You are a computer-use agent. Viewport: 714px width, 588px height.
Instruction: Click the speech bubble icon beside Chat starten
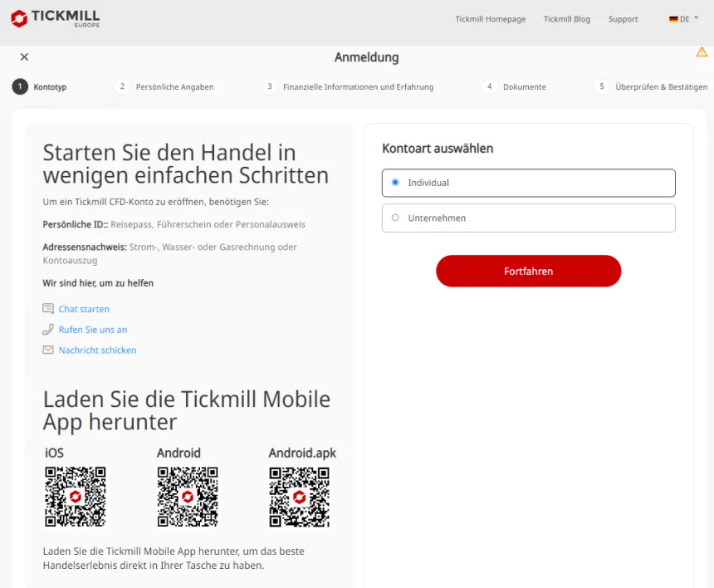49,308
